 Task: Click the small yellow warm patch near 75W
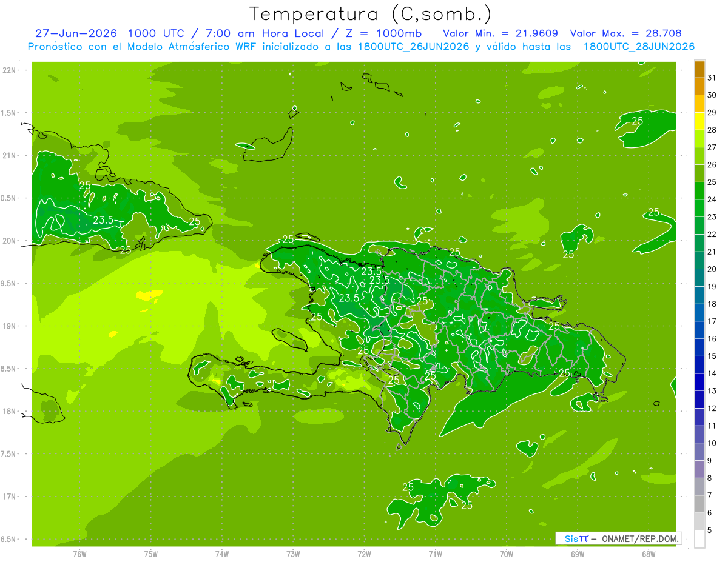tap(149, 295)
